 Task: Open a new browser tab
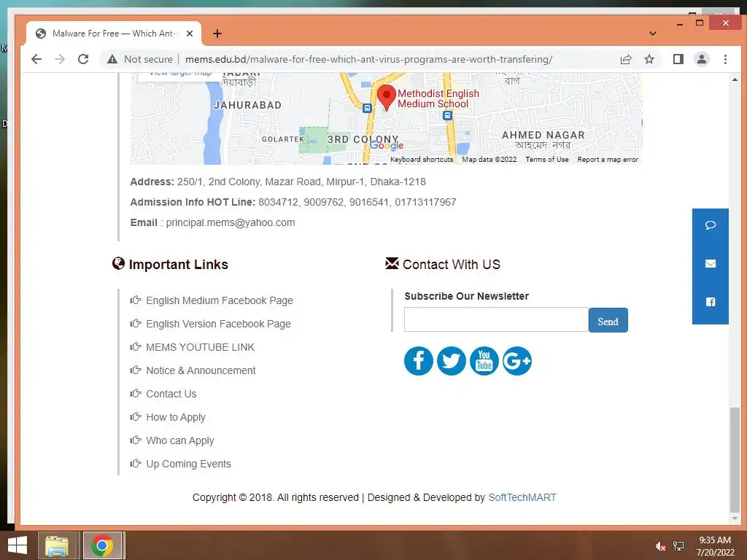(217, 34)
